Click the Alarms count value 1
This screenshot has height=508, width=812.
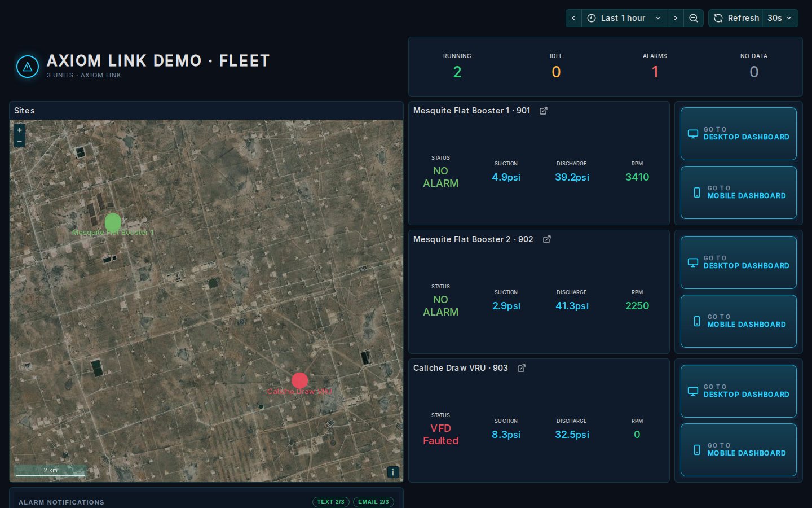click(655, 72)
